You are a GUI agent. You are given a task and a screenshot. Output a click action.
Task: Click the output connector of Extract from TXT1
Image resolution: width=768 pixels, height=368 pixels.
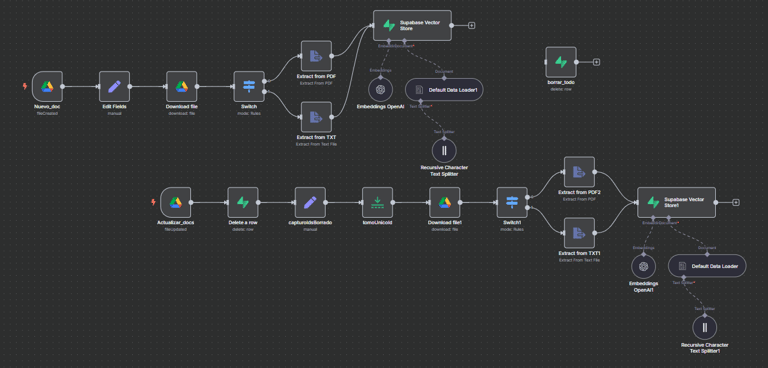point(595,233)
